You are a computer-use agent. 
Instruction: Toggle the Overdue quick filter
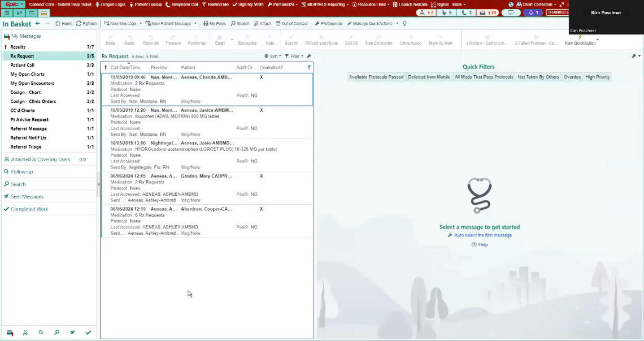pyautogui.click(x=572, y=77)
